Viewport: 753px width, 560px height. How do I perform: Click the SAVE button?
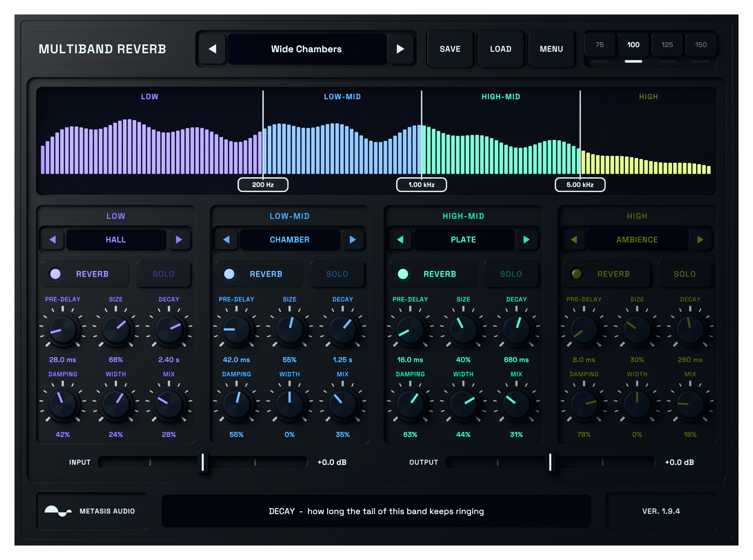click(x=450, y=49)
